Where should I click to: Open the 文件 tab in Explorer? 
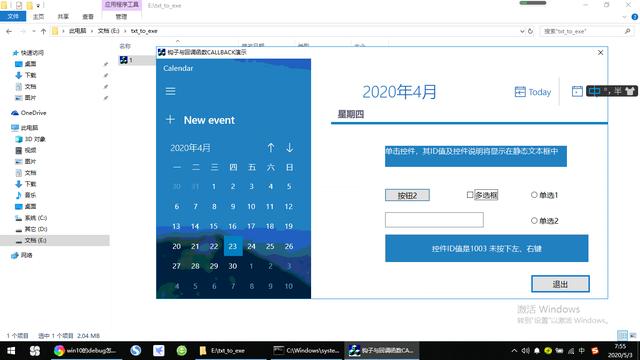coord(13,17)
